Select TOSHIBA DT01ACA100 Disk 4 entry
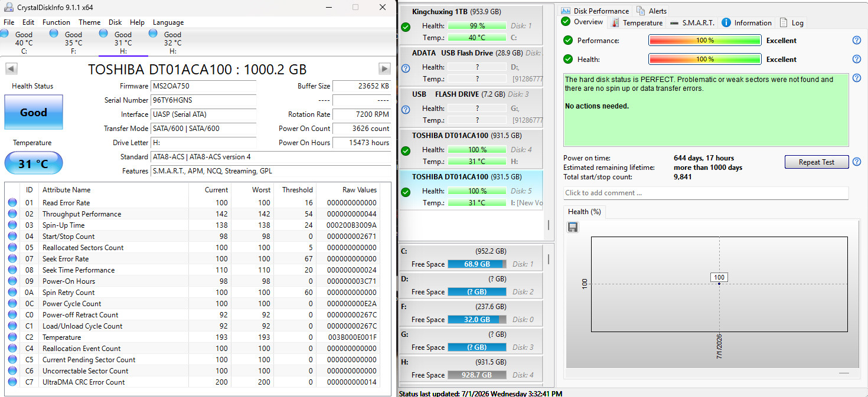Screen dimensions: 868x397 [x=471, y=149]
